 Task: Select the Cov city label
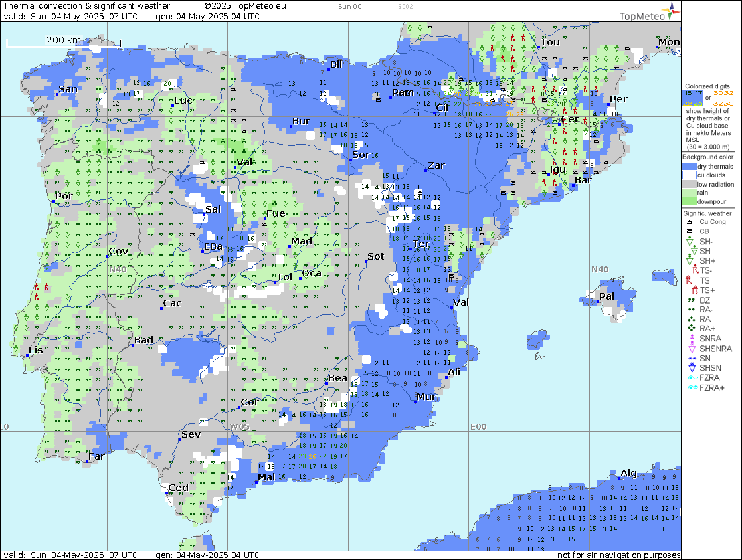(x=118, y=251)
